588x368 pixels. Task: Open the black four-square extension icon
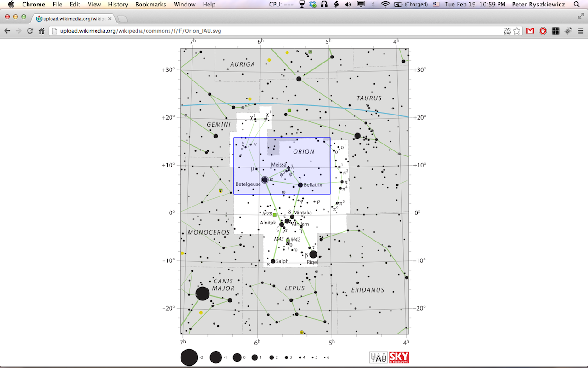pos(555,31)
